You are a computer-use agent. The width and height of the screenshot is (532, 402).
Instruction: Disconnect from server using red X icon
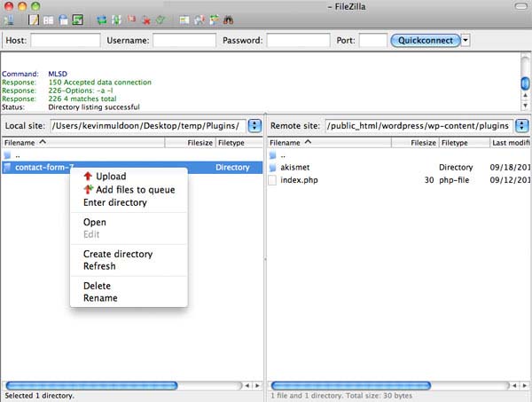146,20
